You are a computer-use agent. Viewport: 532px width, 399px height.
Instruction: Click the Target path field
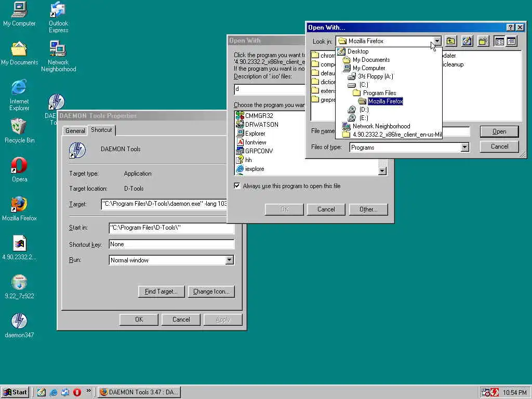(164, 204)
